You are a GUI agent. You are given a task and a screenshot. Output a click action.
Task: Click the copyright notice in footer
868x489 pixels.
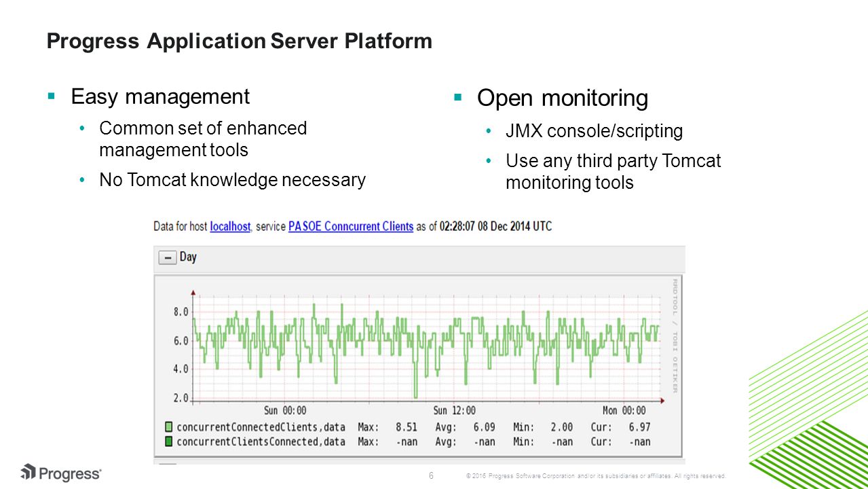point(597,475)
